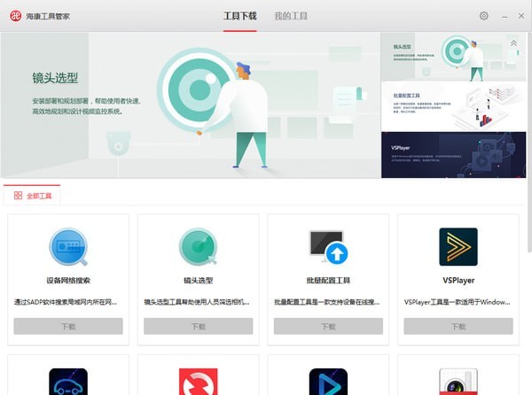Click 下载 button under 镜头选型

198,327
